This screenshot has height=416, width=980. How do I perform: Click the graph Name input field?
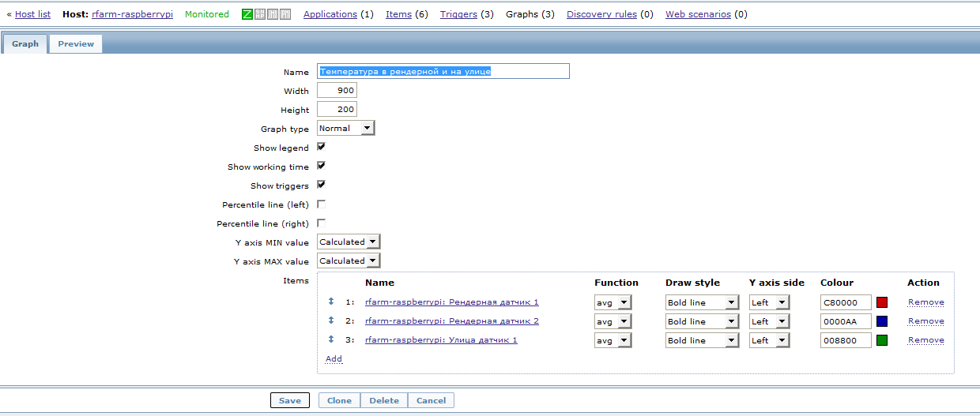(443, 71)
